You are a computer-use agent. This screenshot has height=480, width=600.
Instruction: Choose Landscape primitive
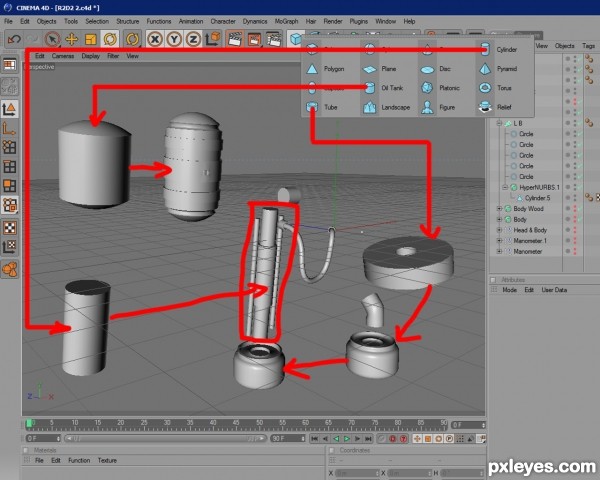[x=386, y=107]
